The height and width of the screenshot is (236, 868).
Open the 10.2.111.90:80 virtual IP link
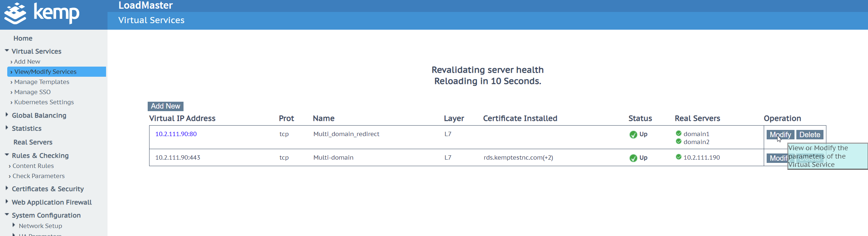pos(176,134)
